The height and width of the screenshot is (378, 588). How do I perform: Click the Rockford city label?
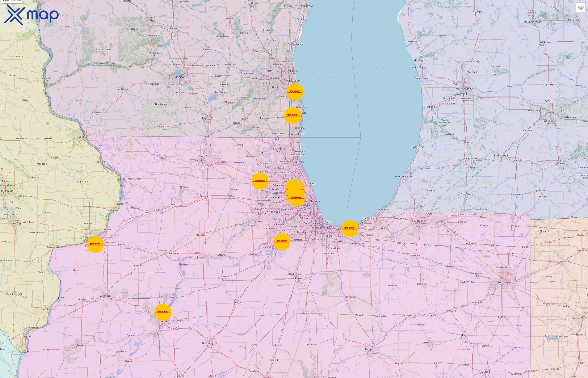click(202, 160)
